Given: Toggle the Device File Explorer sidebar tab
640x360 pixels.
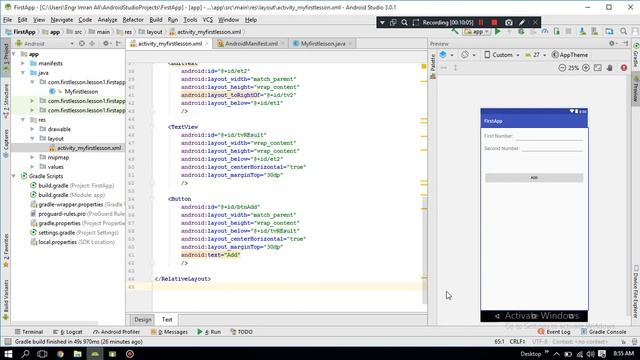Looking at the screenshot, I should point(636,292).
